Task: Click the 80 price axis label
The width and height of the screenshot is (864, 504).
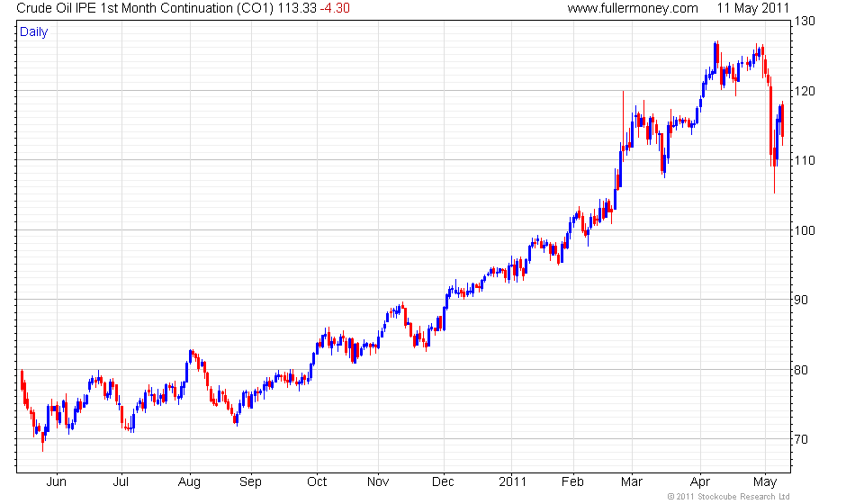Action: [801, 370]
